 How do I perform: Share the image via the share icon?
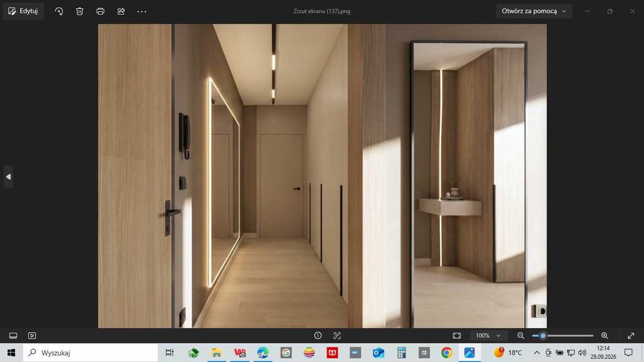pos(121,12)
